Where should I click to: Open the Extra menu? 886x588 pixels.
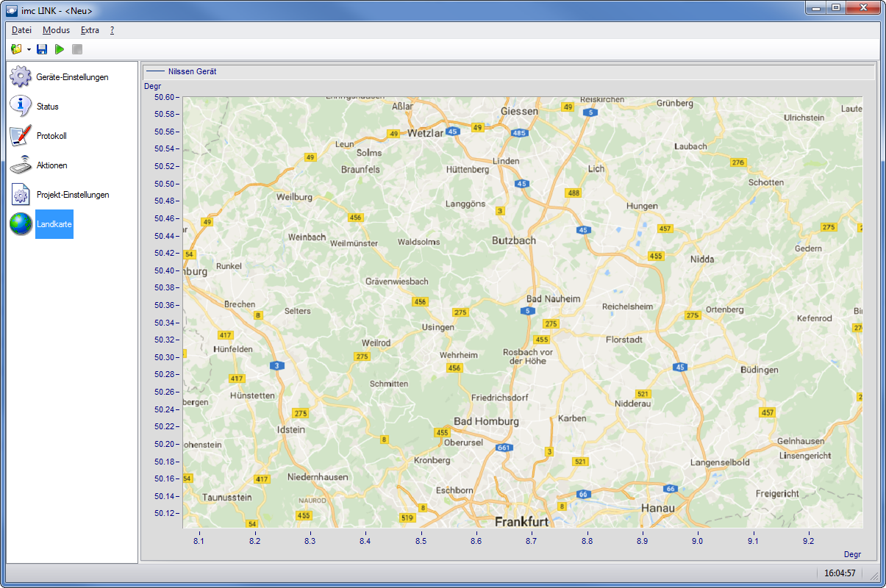90,30
